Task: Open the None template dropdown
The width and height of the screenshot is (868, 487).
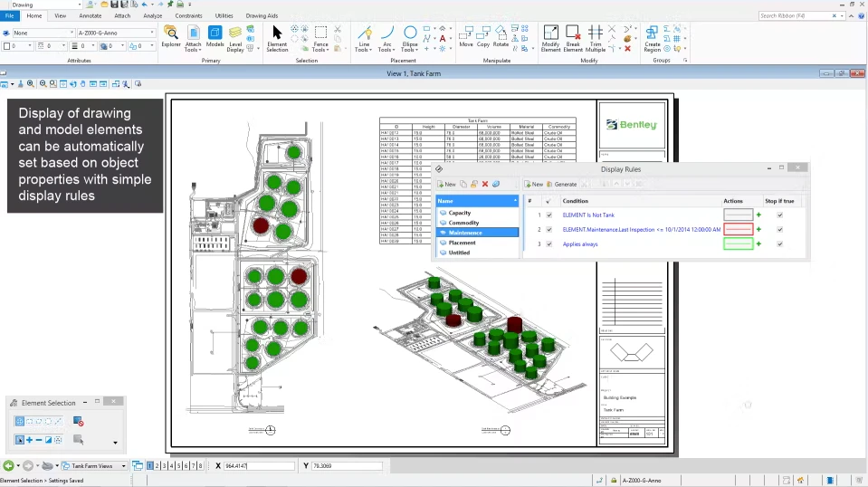Action: pos(43,33)
